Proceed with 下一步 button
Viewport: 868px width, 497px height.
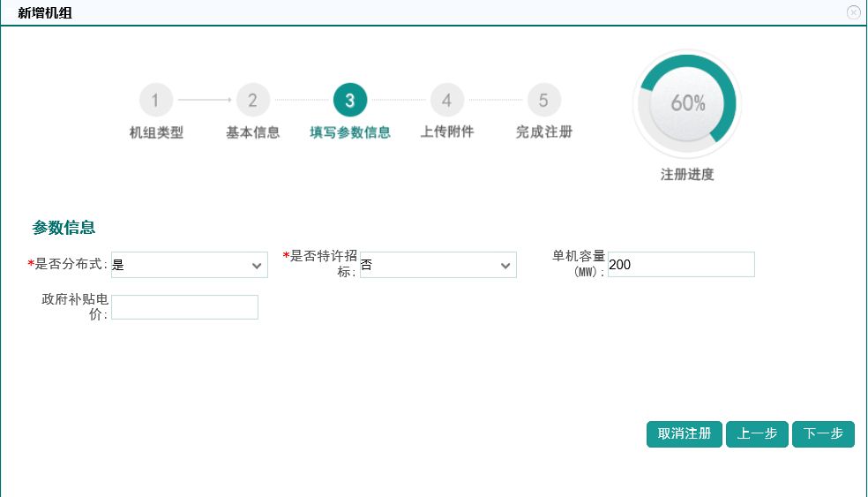823,434
